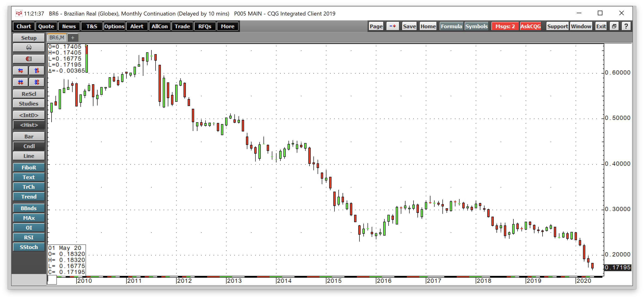644x299 pixels.
Task: Open the Options menu
Action: click(114, 26)
